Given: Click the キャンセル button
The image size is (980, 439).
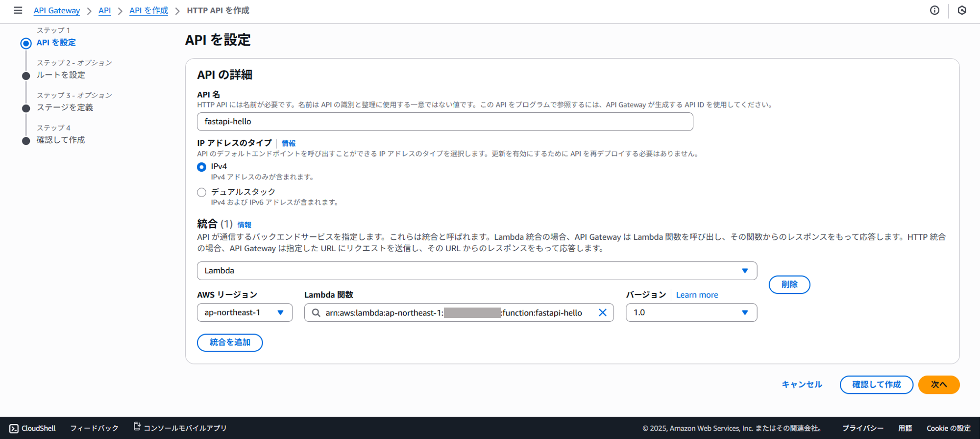Looking at the screenshot, I should [802, 385].
